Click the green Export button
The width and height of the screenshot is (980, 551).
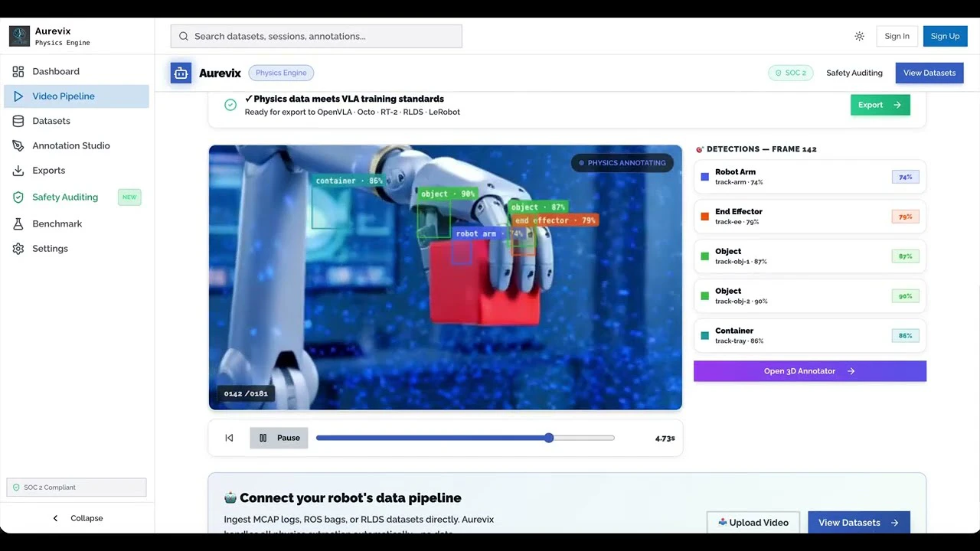pyautogui.click(x=880, y=105)
